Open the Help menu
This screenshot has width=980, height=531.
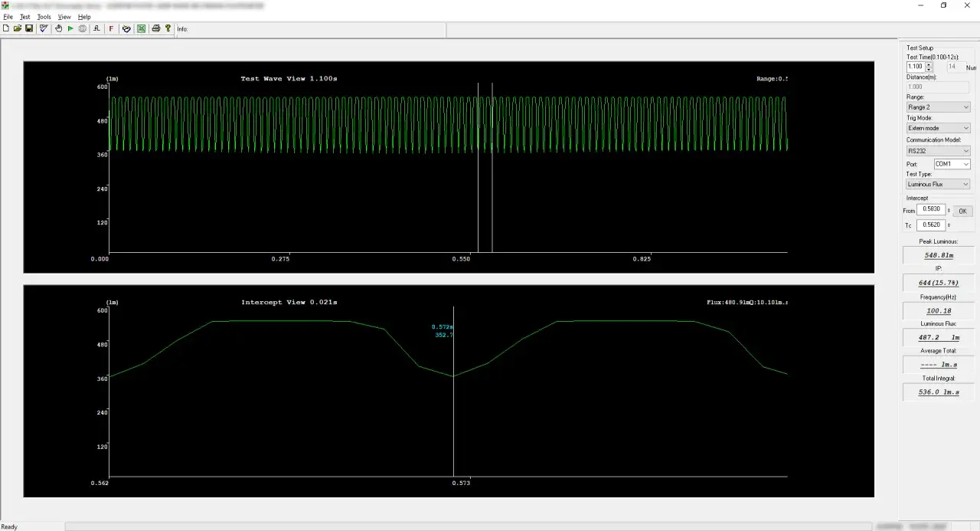click(84, 16)
